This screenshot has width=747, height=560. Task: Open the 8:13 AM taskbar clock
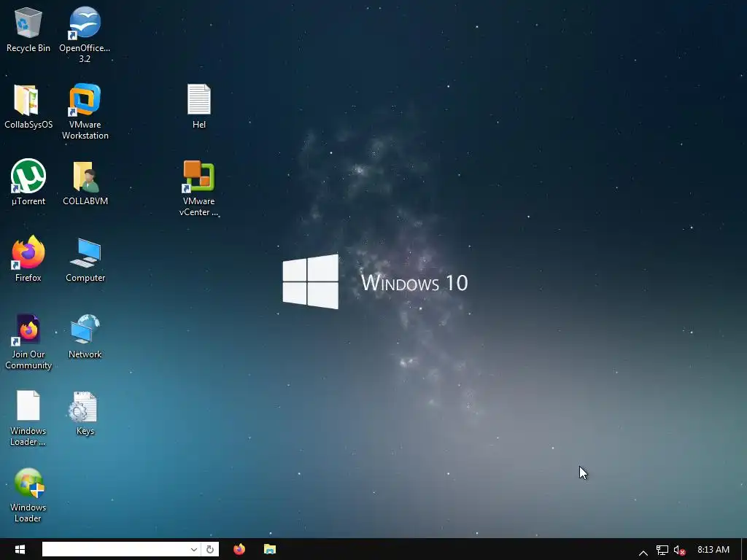point(713,549)
